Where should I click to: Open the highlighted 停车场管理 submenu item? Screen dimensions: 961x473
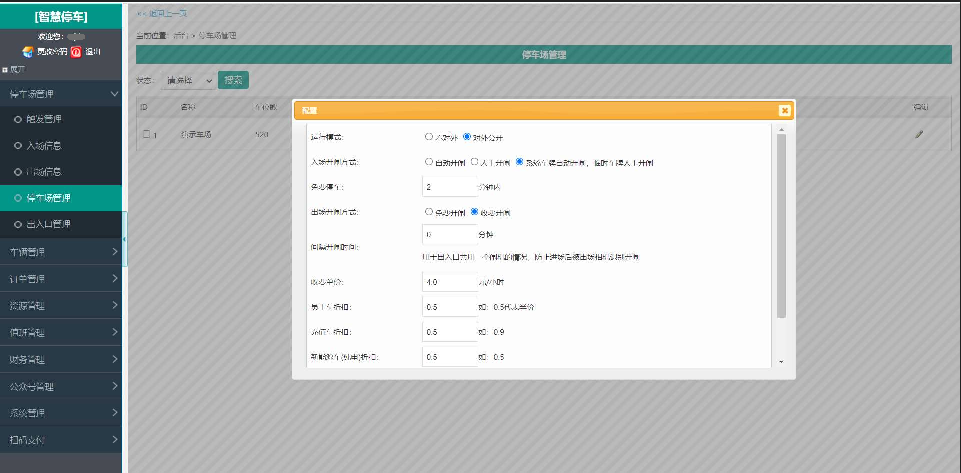61,198
